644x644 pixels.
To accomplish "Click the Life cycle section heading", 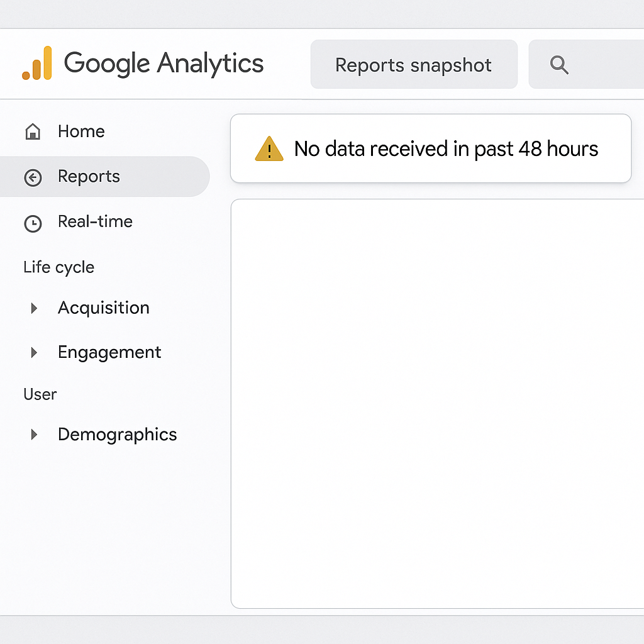I will tap(58, 267).
